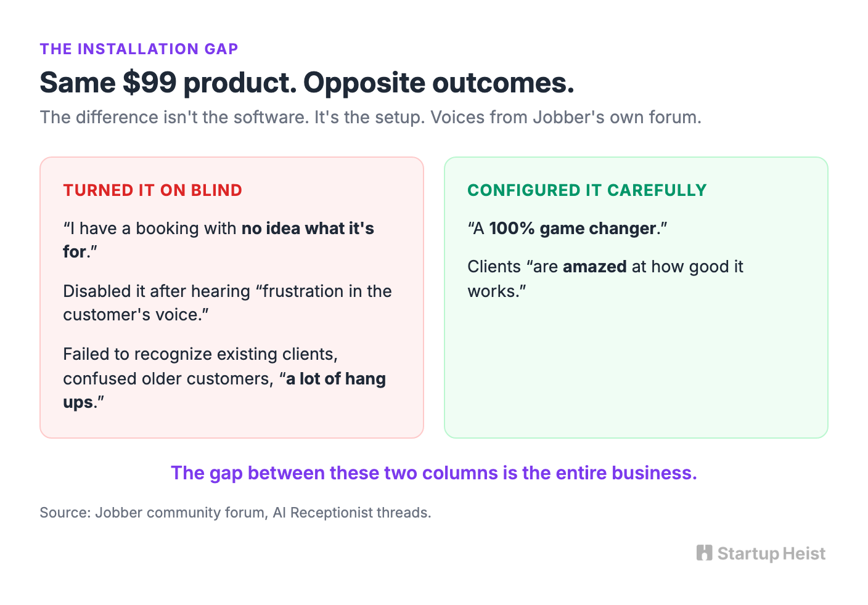The width and height of the screenshot is (868, 605).
Task: Click the purple gap between columns statement
Action: [x=434, y=473]
